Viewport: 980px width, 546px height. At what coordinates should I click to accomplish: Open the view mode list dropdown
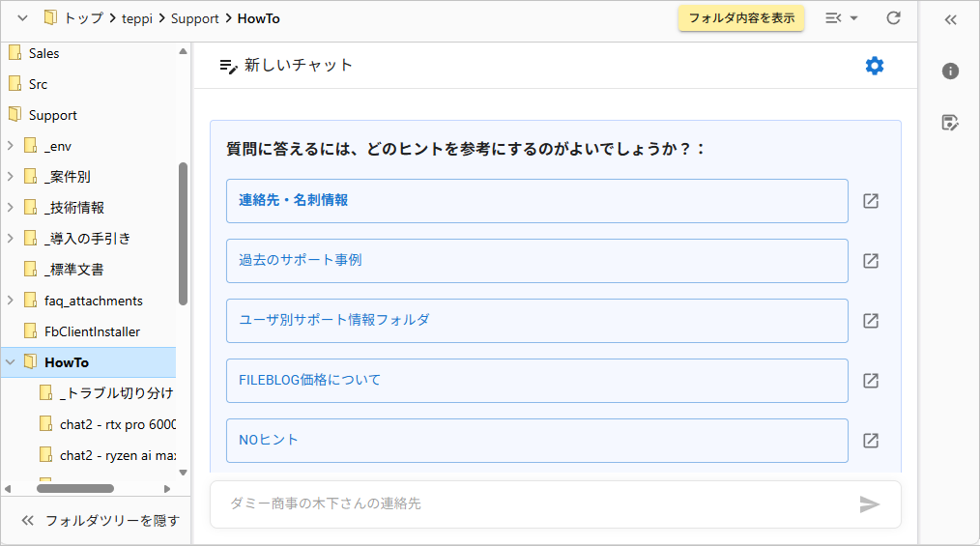(x=842, y=18)
